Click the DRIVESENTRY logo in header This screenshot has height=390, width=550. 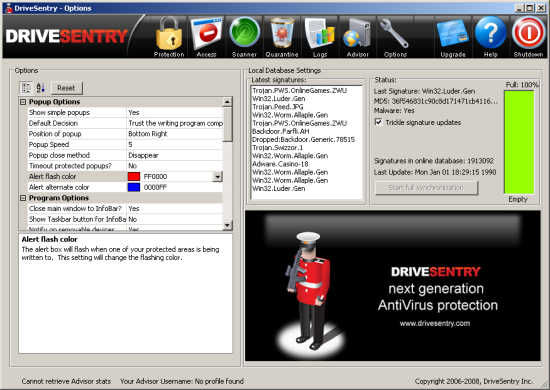click(x=67, y=36)
